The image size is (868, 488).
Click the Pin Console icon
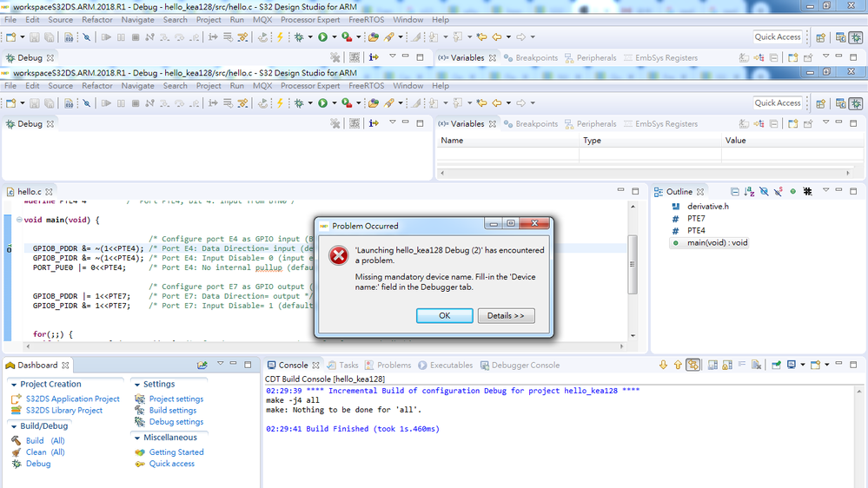pyautogui.click(x=776, y=365)
